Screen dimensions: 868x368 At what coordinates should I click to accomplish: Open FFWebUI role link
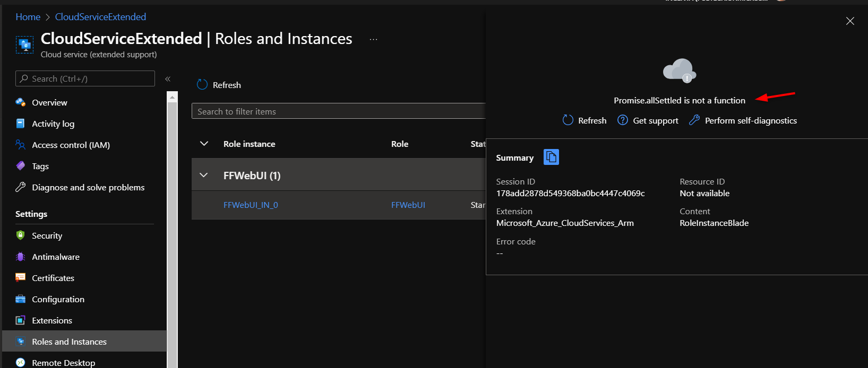pyautogui.click(x=408, y=205)
